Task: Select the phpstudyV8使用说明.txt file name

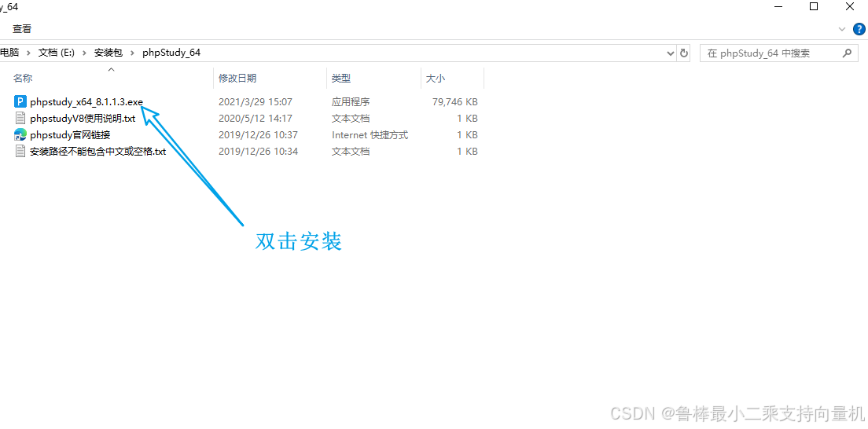Action: [83, 119]
